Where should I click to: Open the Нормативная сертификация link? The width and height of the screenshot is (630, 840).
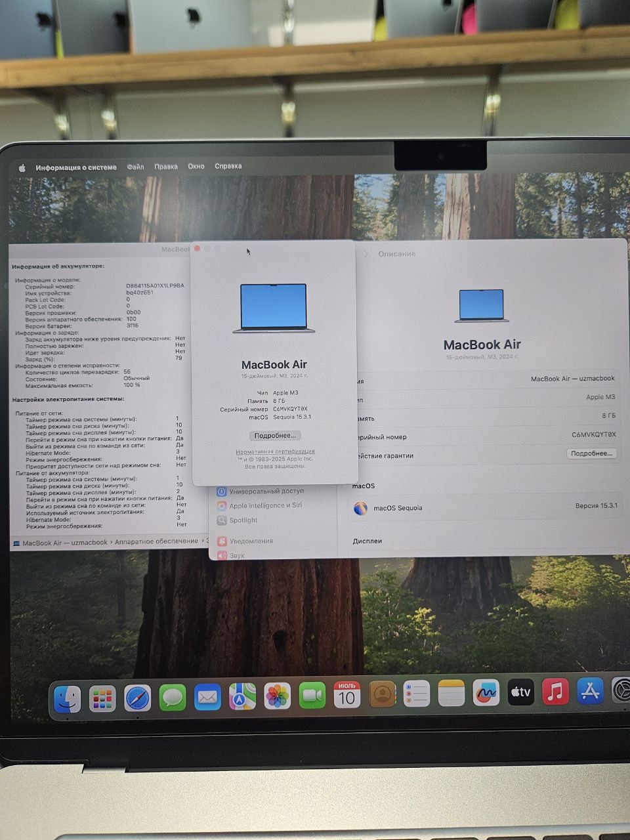tap(275, 451)
